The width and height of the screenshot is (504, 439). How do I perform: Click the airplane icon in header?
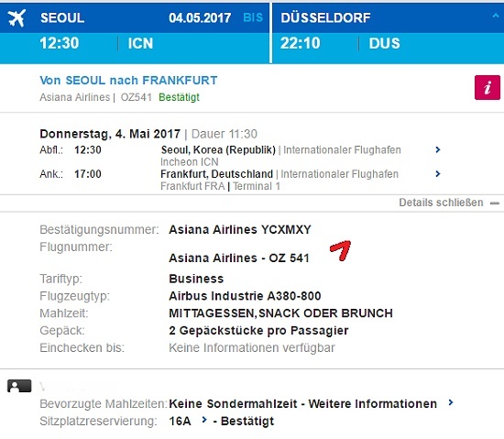tap(16, 18)
